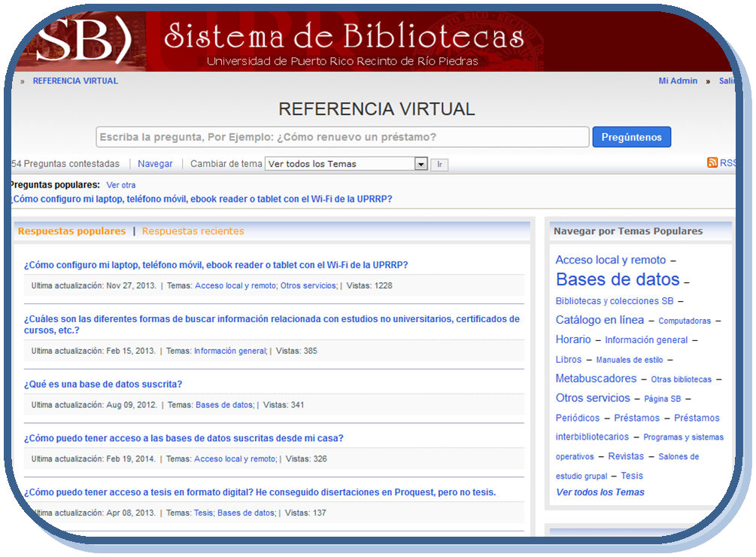Open the question about tesis en formato digital
The image size is (756, 557).
click(260, 492)
